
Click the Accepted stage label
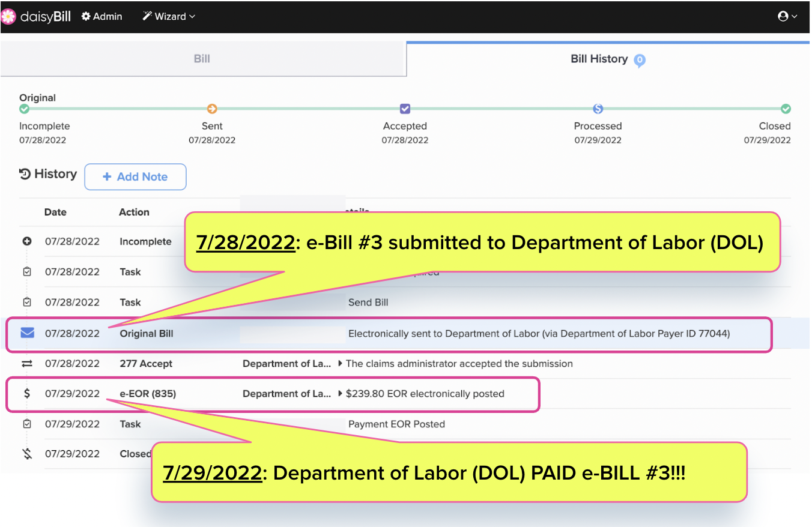[405, 126]
